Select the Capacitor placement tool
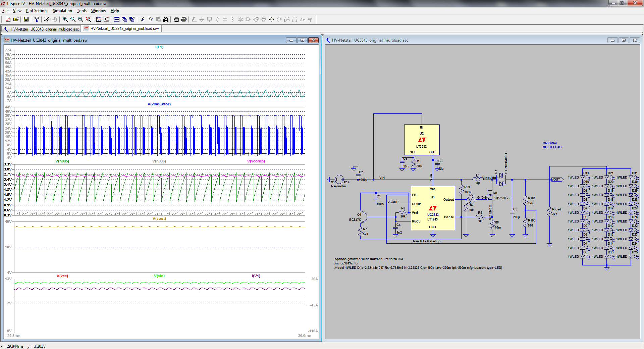Screen dimensions: 644x349 click(225, 19)
